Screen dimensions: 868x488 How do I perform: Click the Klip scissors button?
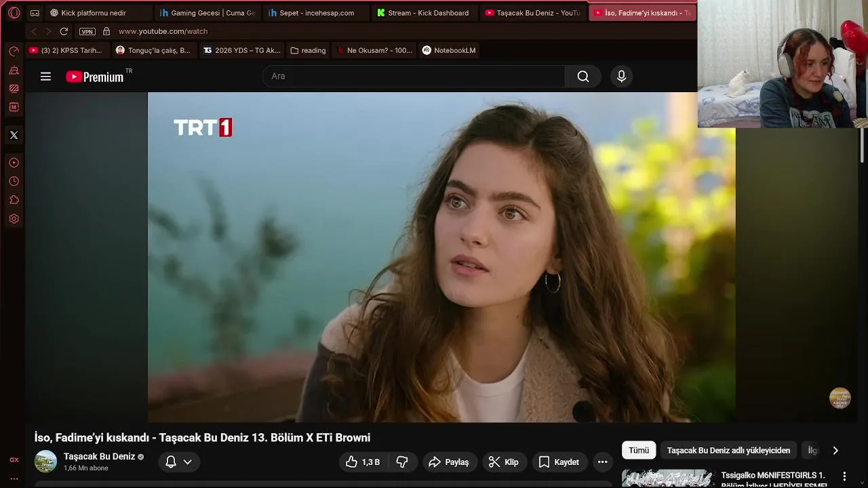[504, 462]
